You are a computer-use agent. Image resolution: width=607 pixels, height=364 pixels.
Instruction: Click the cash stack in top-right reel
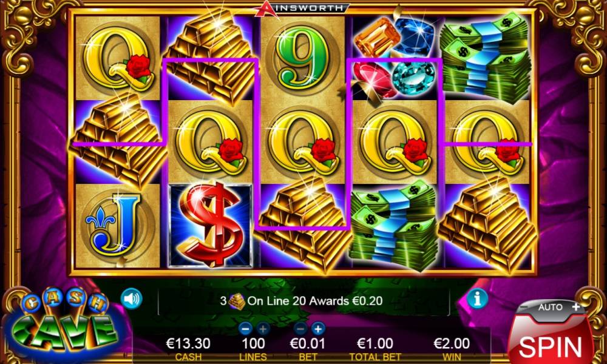tap(486, 58)
